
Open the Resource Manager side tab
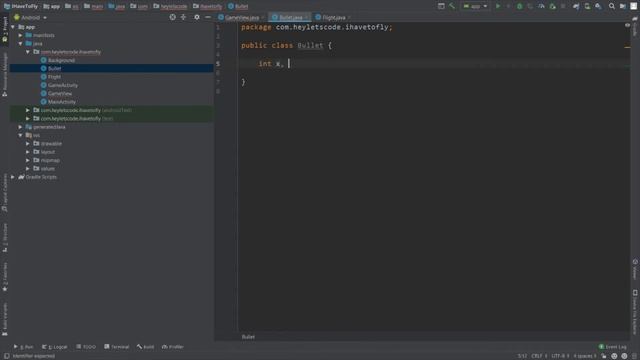pos(4,74)
